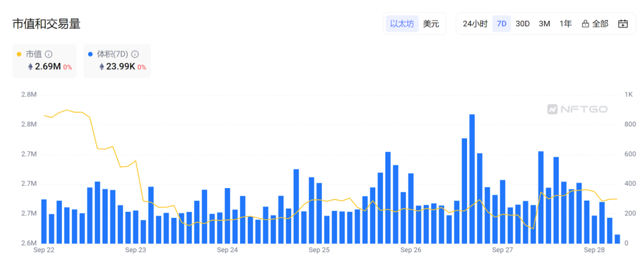Switch currency to 以太坊
This screenshot has height=265, width=644.
(402, 24)
